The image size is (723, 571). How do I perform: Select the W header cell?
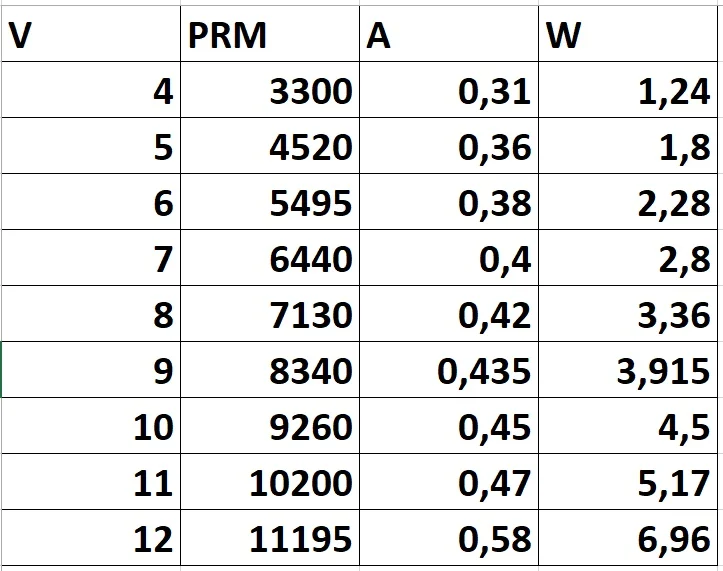[628, 34]
